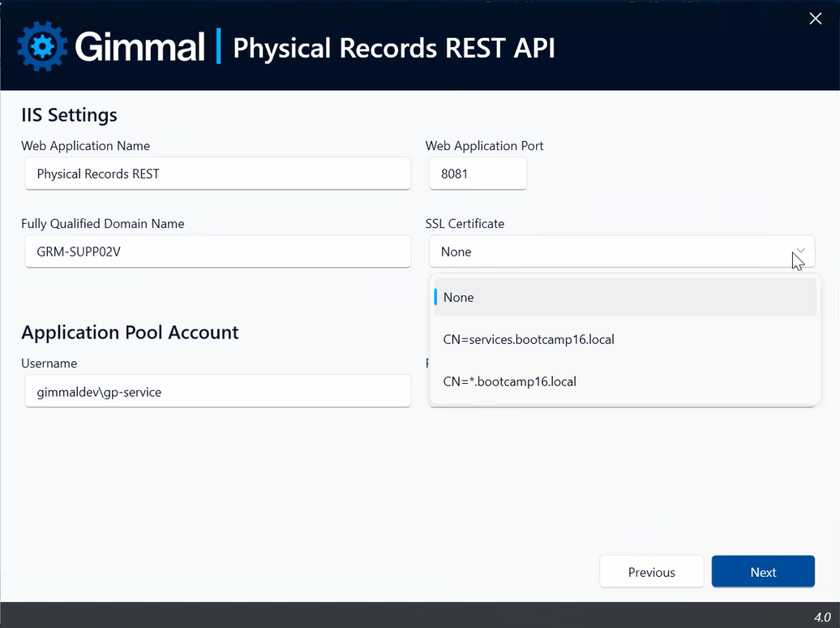Click the SSL Certificate chevron arrow

(800, 251)
